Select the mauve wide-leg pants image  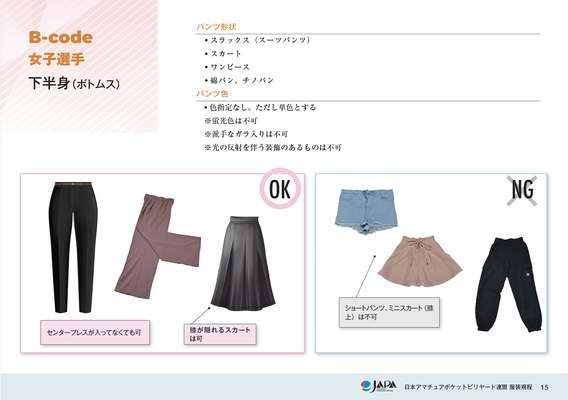click(158, 246)
